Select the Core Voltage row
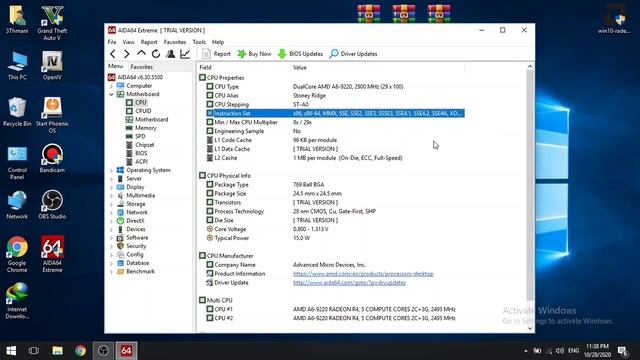 335,229
